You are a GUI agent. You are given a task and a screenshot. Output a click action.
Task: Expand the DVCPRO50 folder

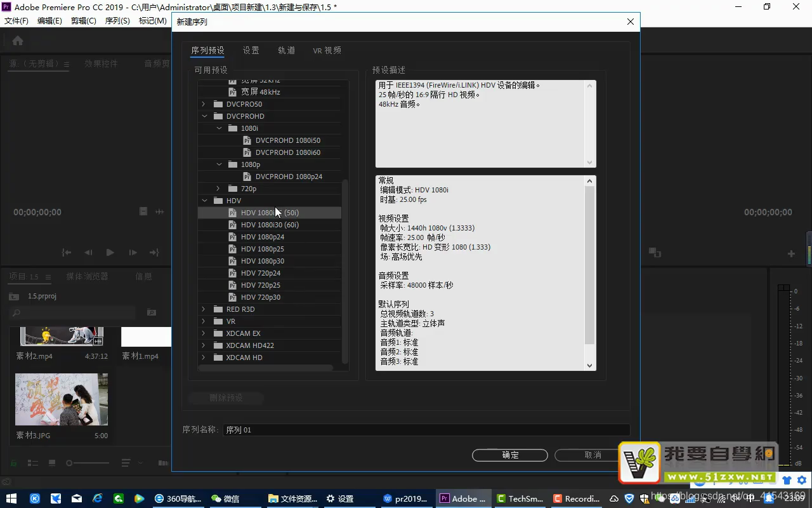204,104
